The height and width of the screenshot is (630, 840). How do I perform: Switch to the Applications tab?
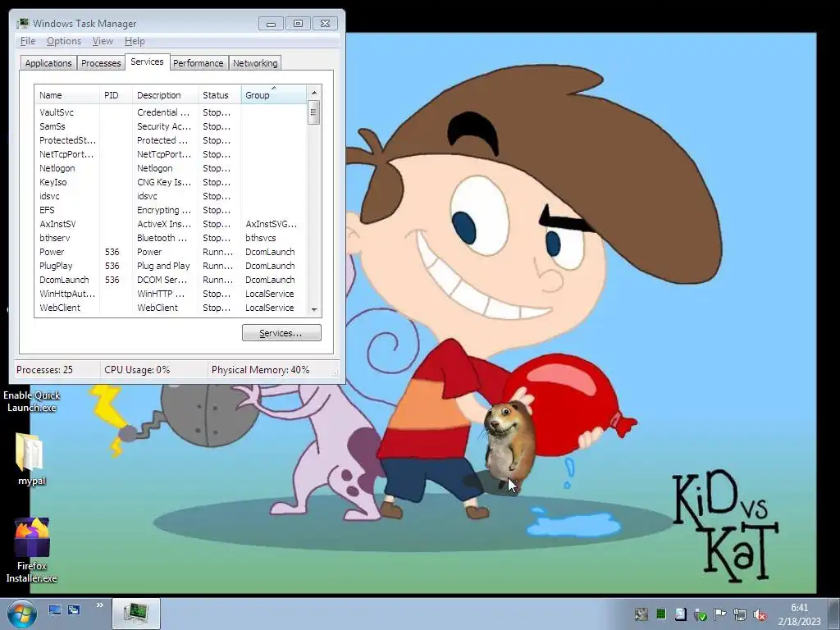pyautogui.click(x=48, y=63)
